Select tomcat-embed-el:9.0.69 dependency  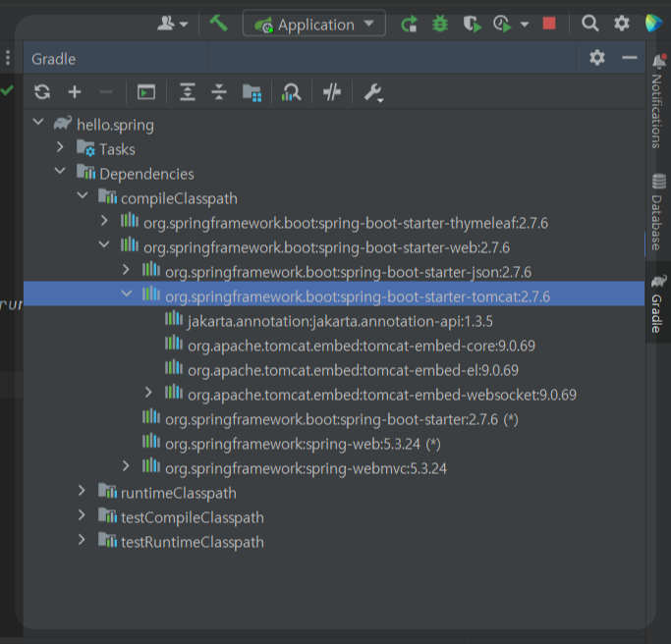(x=353, y=370)
